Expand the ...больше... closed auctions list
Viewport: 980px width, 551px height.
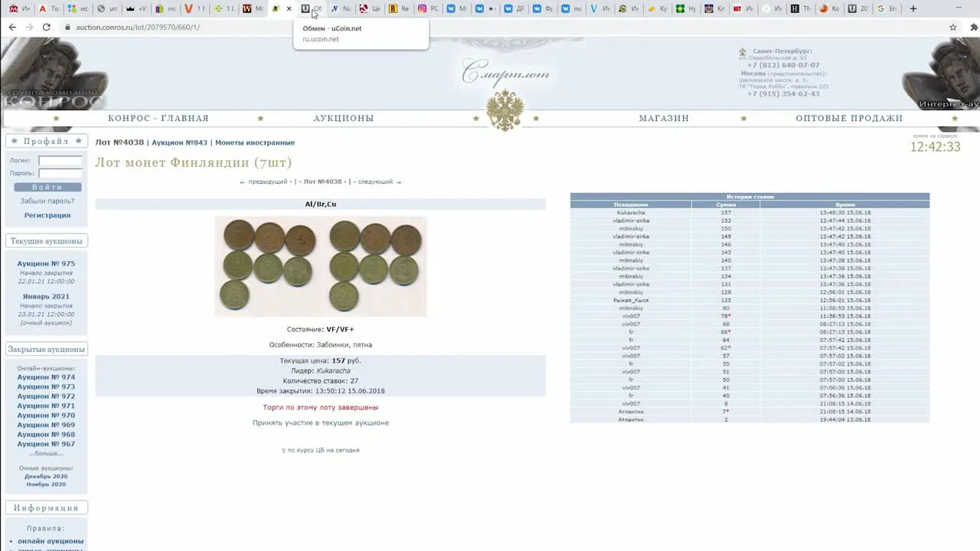(46, 453)
